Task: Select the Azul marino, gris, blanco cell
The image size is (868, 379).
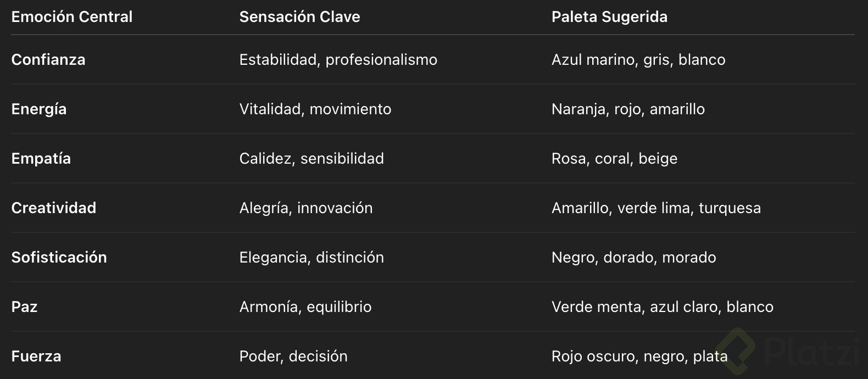Action: pos(638,60)
